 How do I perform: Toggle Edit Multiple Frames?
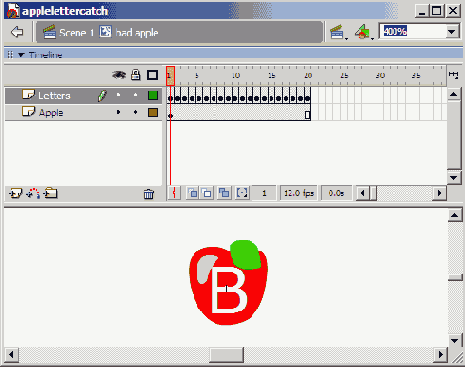(224, 193)
